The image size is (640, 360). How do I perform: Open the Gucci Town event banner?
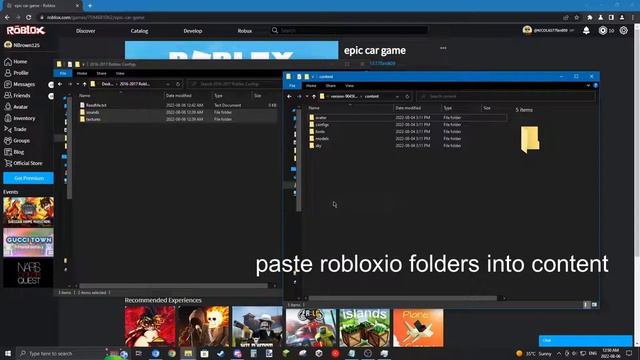tap(28, 242)
